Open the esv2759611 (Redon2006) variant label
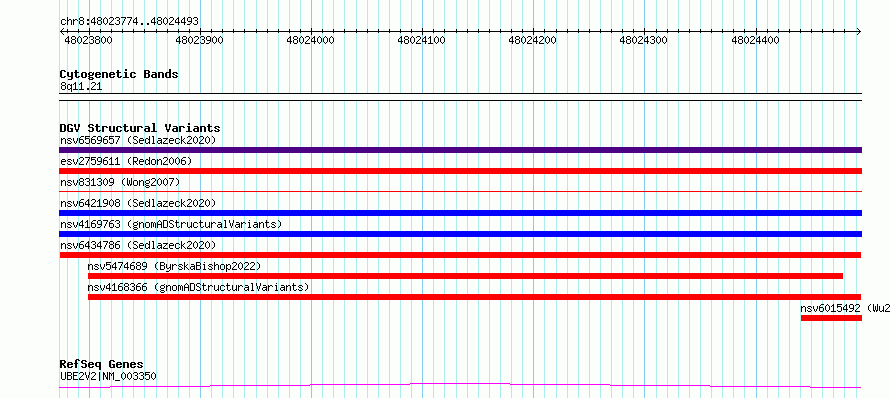This screenshot has height=398, width=890. [126, 161]
